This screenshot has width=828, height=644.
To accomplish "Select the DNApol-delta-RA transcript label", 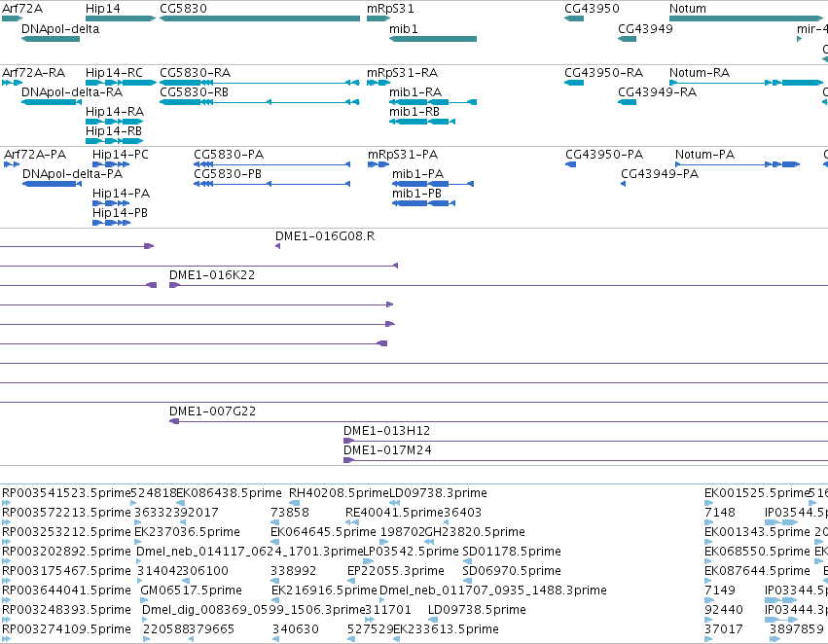I will (72, 92).
